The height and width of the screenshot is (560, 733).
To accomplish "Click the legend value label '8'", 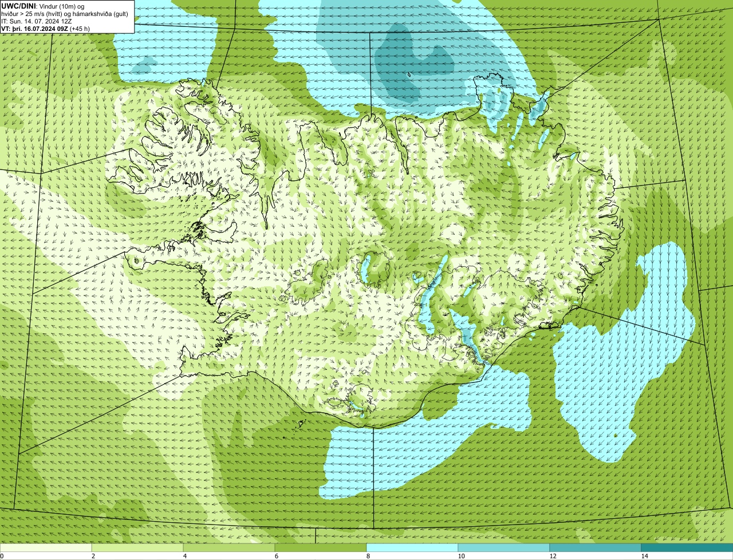I will coord(368,556).
